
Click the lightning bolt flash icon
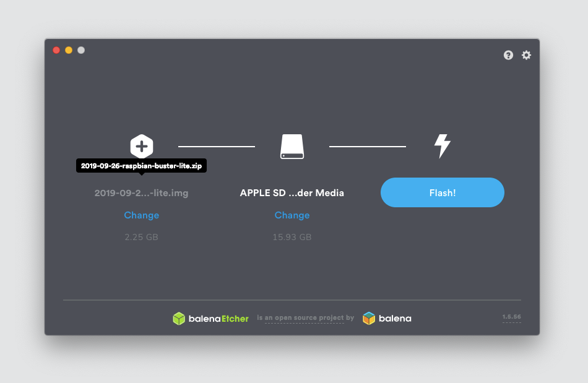(443, 146)
